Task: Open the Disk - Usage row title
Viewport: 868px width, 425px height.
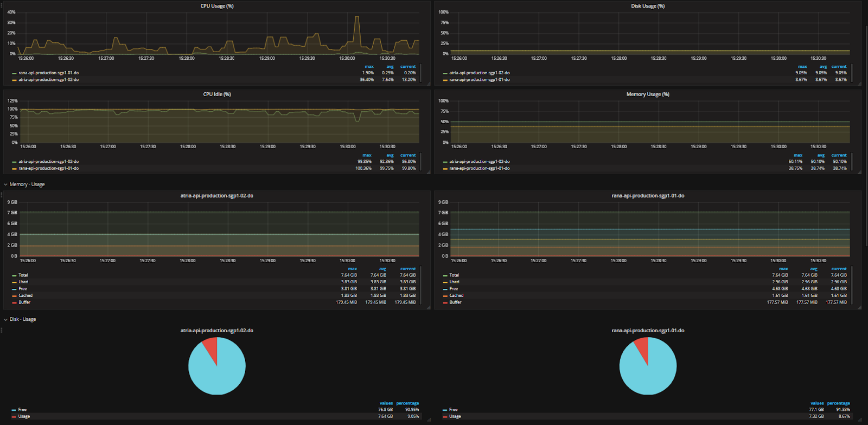Action: 23,320
